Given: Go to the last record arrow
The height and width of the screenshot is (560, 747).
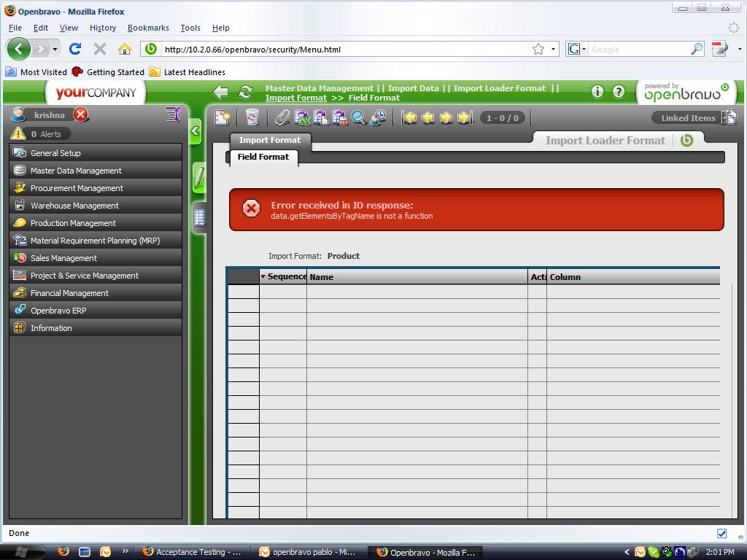Looking at the screenshot, I should pos(465,117).
